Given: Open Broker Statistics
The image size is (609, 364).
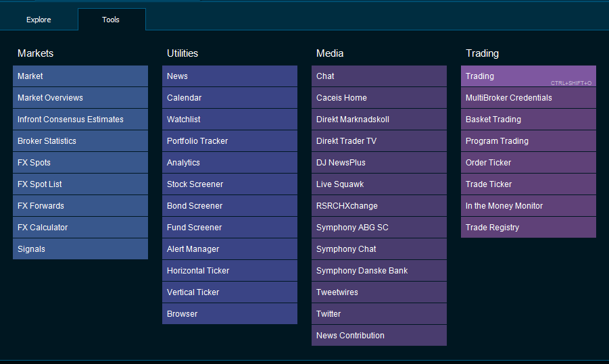Looking at the screenshot, I should 80,141.
